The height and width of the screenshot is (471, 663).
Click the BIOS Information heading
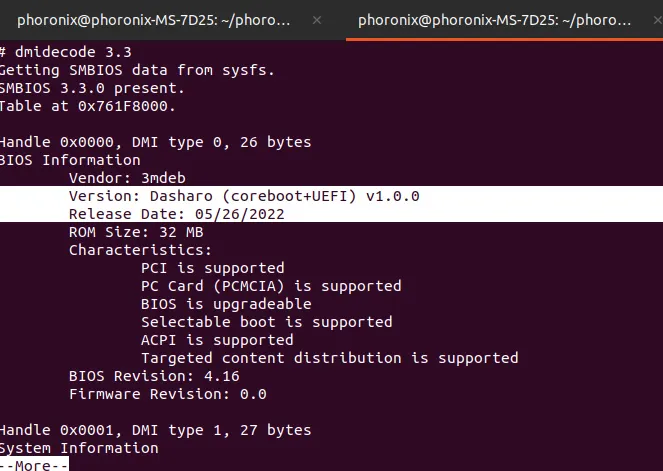tap(70, 160)
